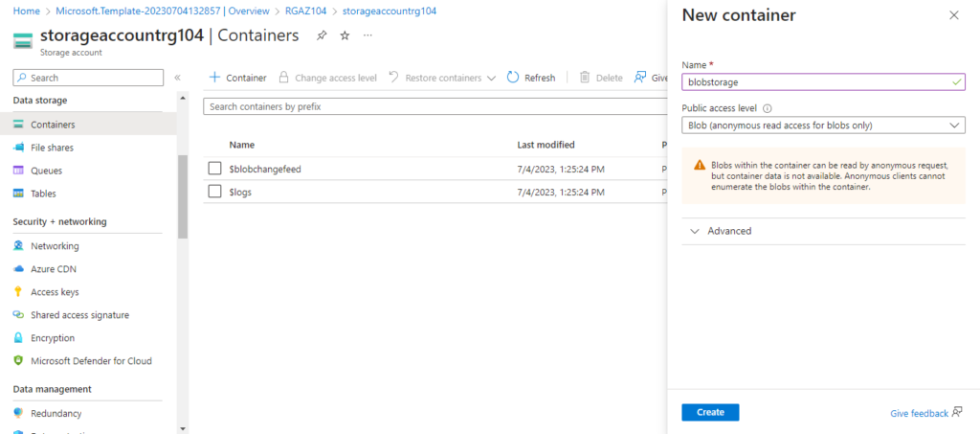Open the more options ellipsis menu

368,35
